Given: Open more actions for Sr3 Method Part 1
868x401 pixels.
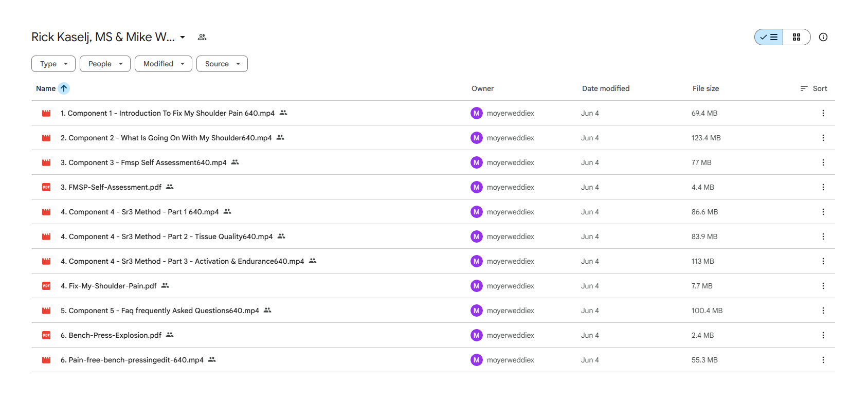Looking at the screenshot, I should tap(823, 212).
